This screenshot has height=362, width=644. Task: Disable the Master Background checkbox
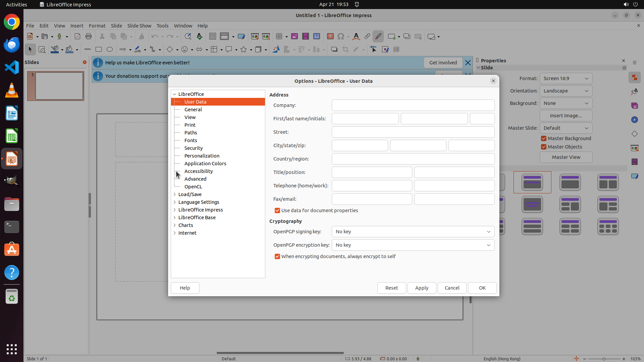tap(544, 138)
